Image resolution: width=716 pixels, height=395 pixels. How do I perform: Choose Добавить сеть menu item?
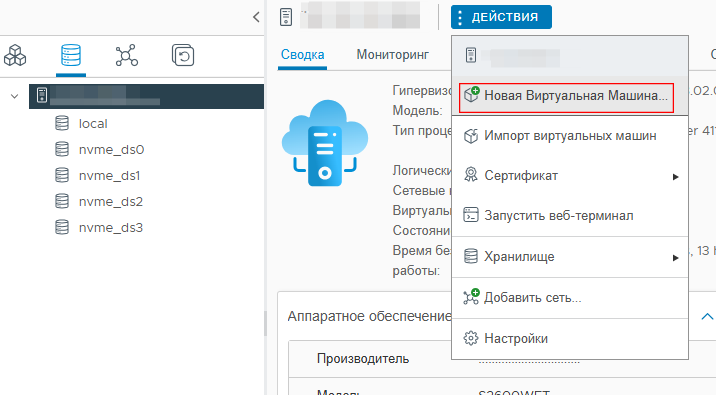click(x=570, y=298)
